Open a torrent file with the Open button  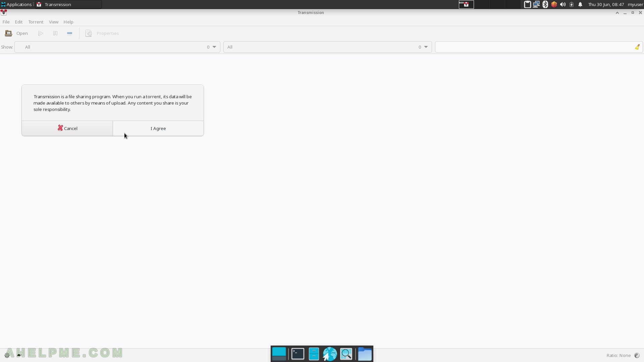[16, 33]
